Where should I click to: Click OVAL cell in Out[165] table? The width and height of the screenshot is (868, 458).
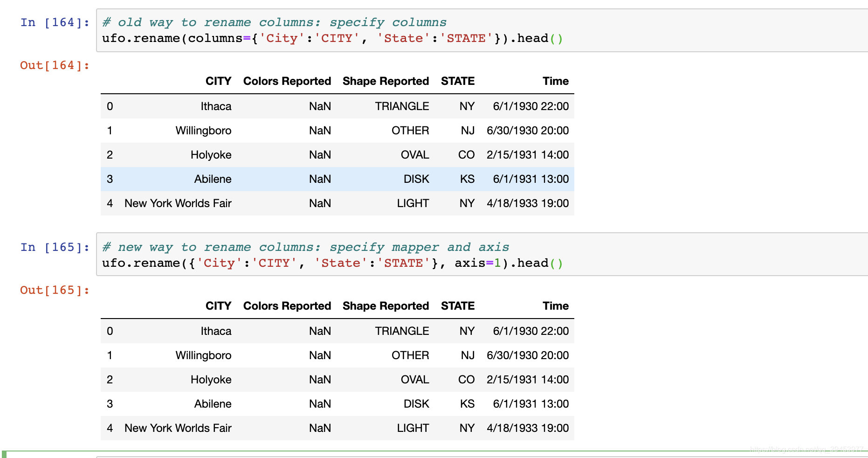[x=415, y=380]
